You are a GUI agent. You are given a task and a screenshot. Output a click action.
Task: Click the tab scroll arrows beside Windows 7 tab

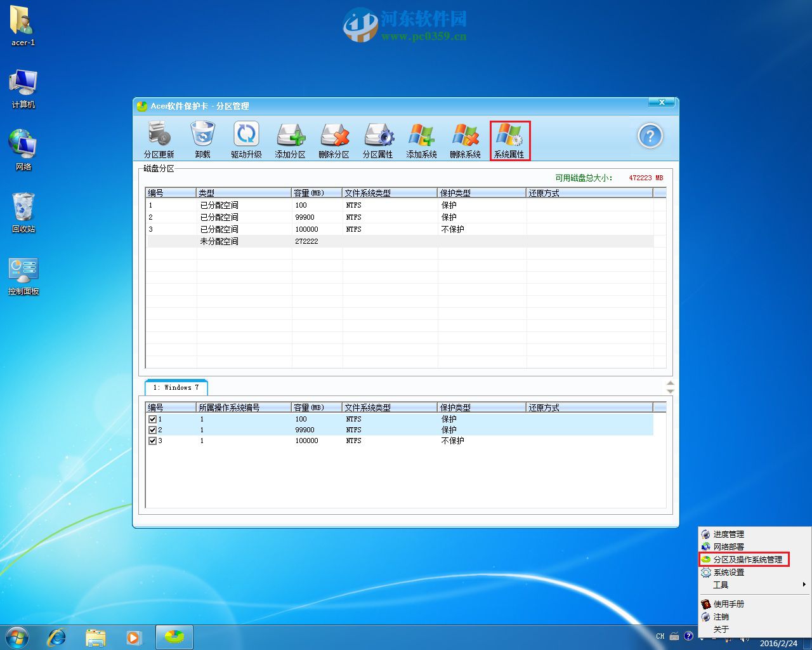click(670, 387)
